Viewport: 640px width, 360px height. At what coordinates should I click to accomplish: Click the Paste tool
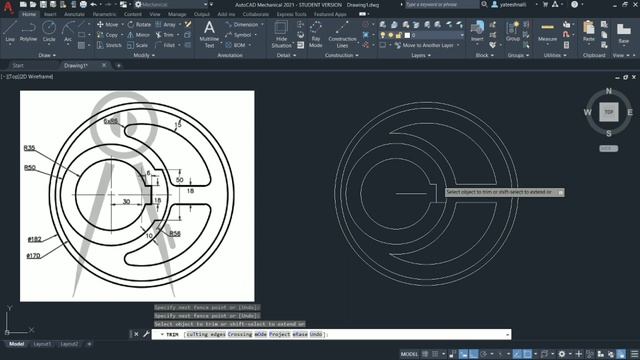[x=589, y=32]
